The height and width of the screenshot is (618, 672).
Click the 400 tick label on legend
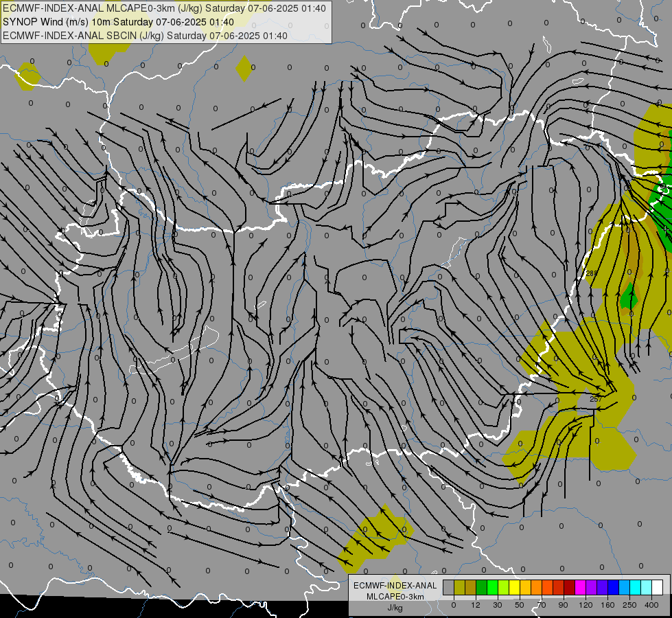coord(651,605)
